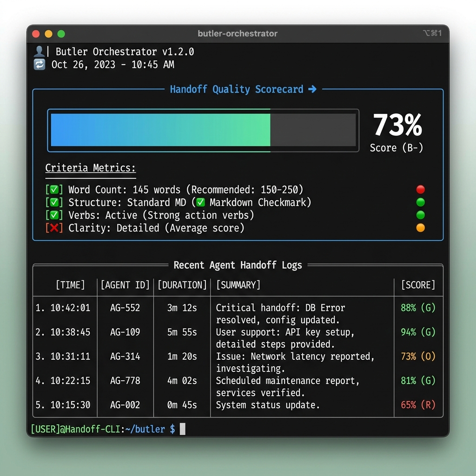Image resolution: width=476 pixels, height=476 pixels.
Task: Click the Criteria Metrics underlined heading
Action: [x=91, y=168]
